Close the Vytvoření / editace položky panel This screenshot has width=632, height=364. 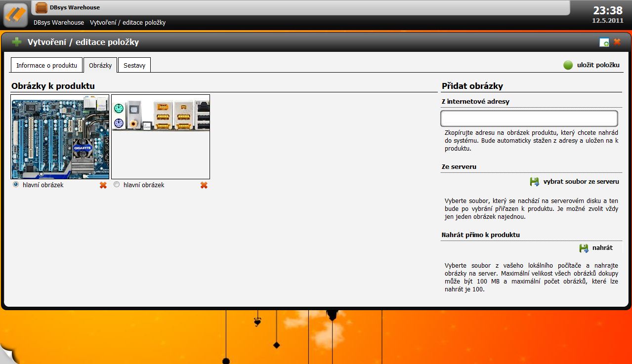pyautogui.click(x=617, y=42)
